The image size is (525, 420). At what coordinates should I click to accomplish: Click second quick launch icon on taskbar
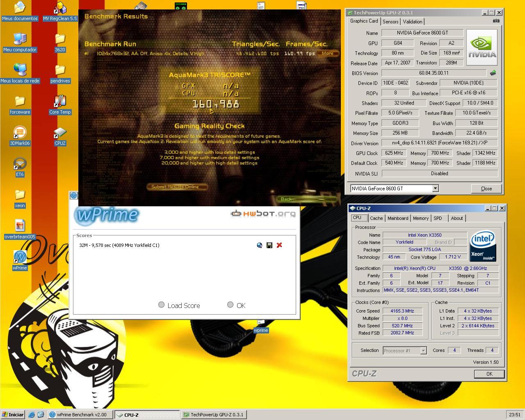pos(41,415)
